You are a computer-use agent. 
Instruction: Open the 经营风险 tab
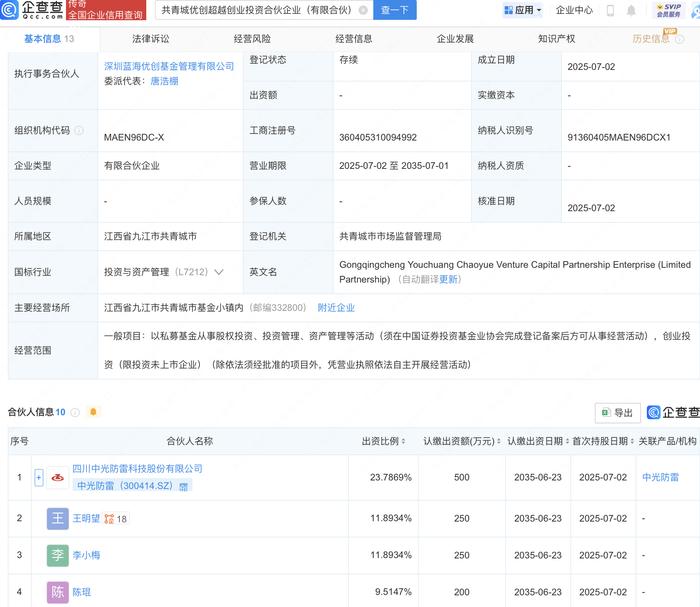[x=252, y=39]
